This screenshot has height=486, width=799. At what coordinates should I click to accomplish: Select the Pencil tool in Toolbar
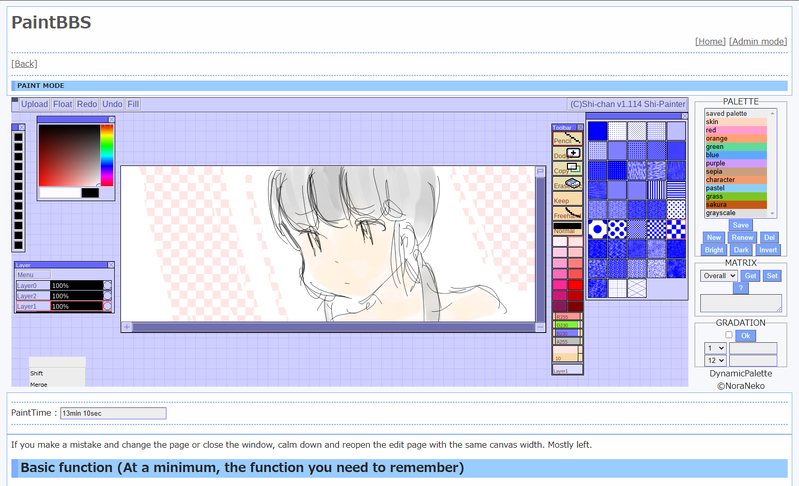(567, 139)
